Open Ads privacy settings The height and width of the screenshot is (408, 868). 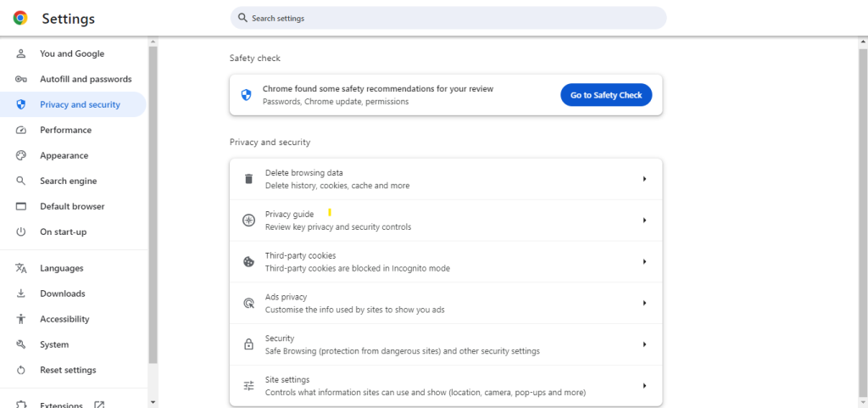point(446,303)
